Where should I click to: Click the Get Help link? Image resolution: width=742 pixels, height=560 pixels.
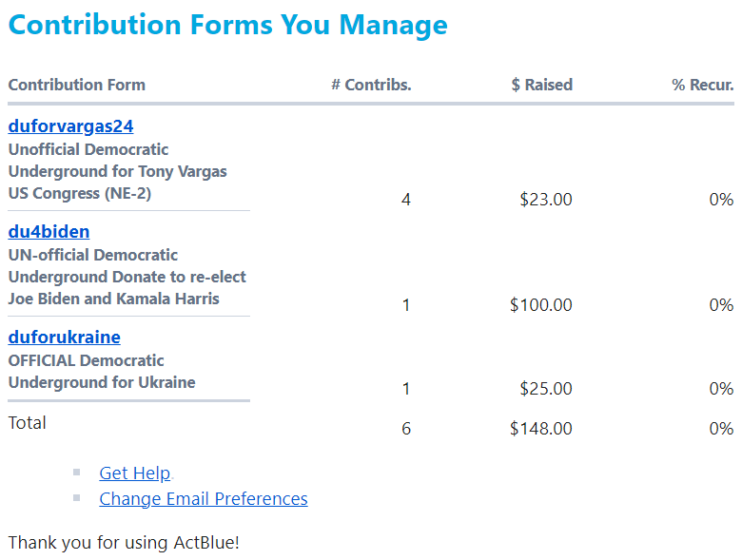[134, 473]
